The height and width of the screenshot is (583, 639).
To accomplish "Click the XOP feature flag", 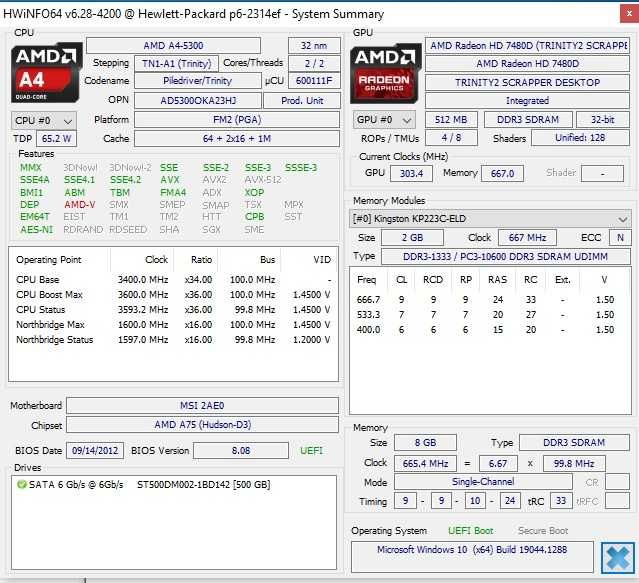I will click(254, 192).
